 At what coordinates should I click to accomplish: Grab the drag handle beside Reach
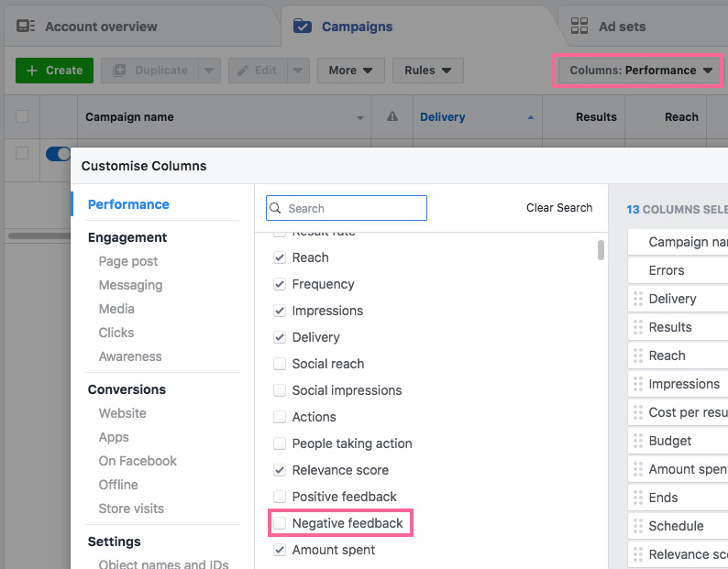638,356
